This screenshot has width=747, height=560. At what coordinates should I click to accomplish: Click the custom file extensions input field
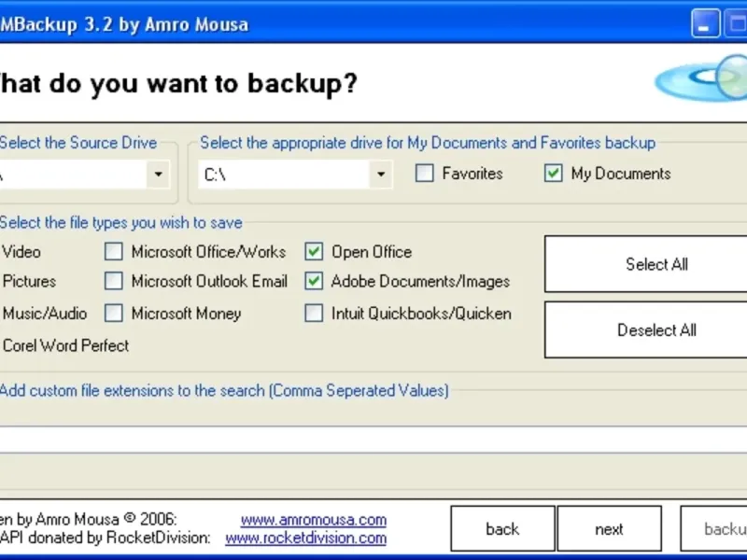pyautogui.click(x=373, y=439)
